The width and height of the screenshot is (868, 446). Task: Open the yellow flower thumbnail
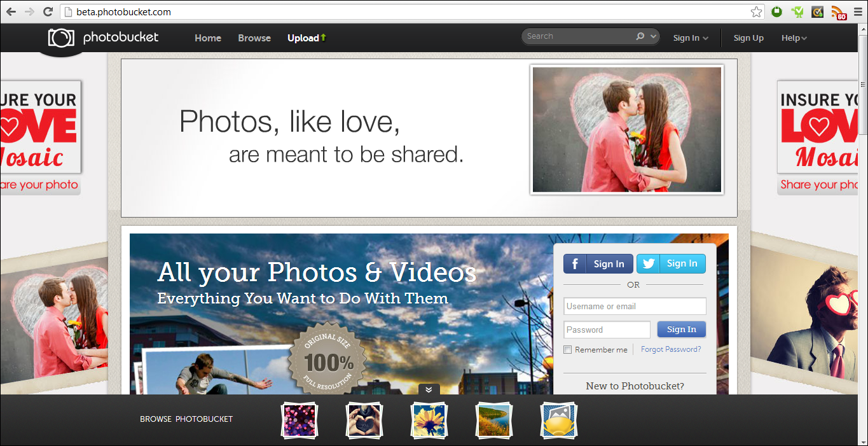(x=429, y=421)
